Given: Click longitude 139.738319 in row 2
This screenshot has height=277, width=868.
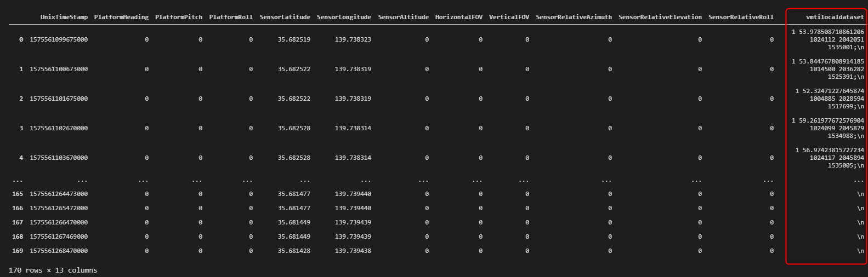Looking at the screenshot, I should point(353,99).
